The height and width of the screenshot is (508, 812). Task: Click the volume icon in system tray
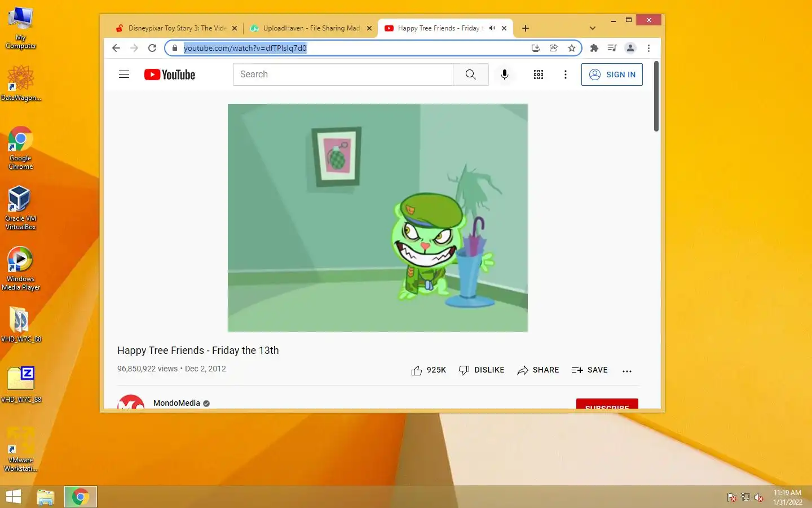click(x=759, y=497)
